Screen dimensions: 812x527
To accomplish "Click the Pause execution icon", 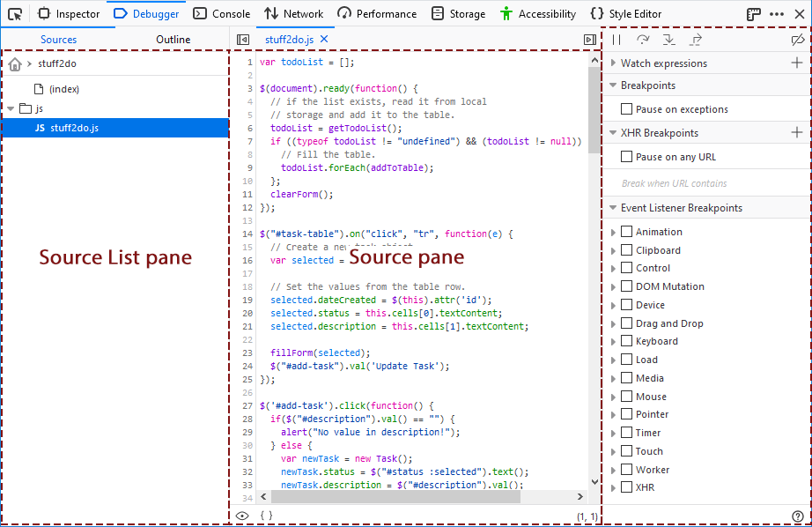I will [616, 39].
